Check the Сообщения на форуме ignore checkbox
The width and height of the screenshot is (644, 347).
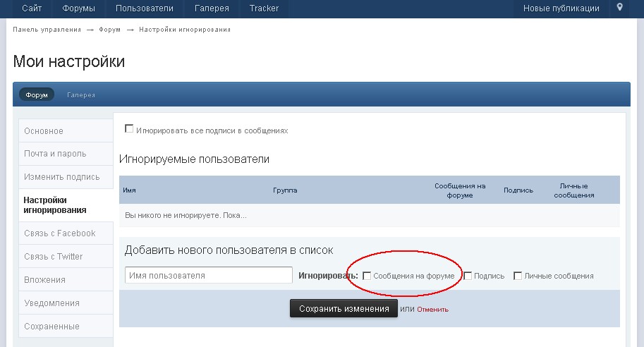(x=367, y=276)
